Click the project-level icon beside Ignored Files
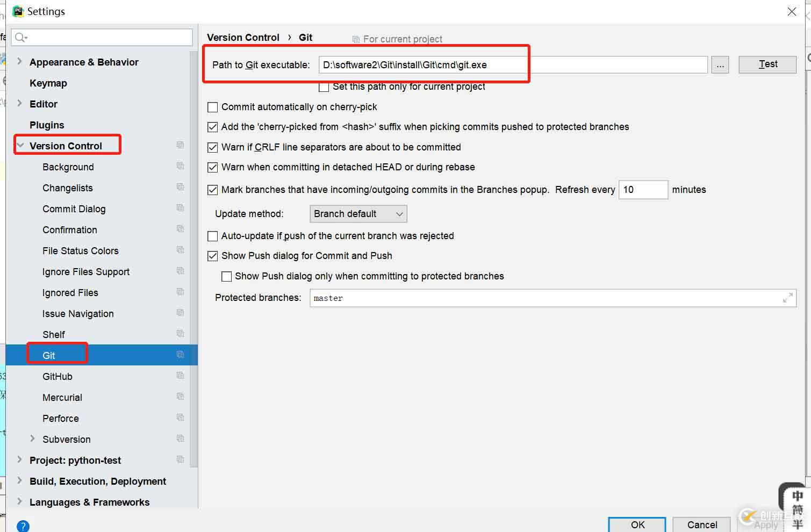Image resolution: width=811 pixels, height=532 pixels. tap(180, 292)
